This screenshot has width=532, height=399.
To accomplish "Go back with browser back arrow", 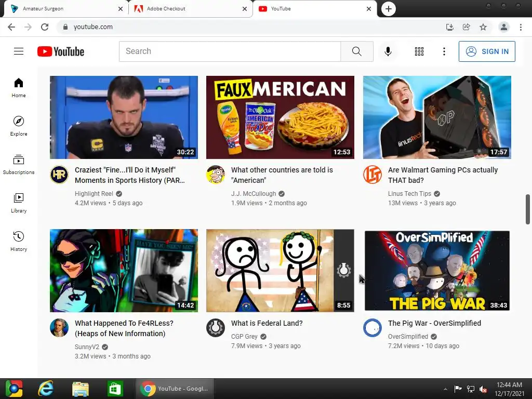I will 11,27.
